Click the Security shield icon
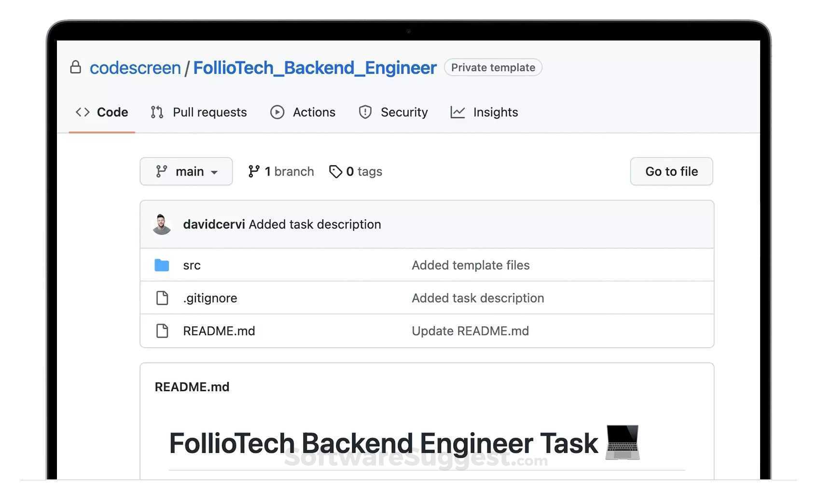Viewport: 832px width, 504px height. point(365,112)
